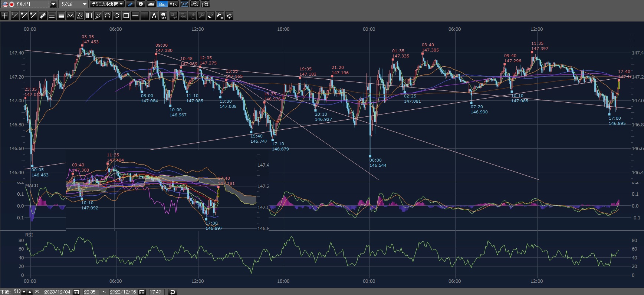
Task: Toggle the pencil drawing mode button
Action: (130, 4)
